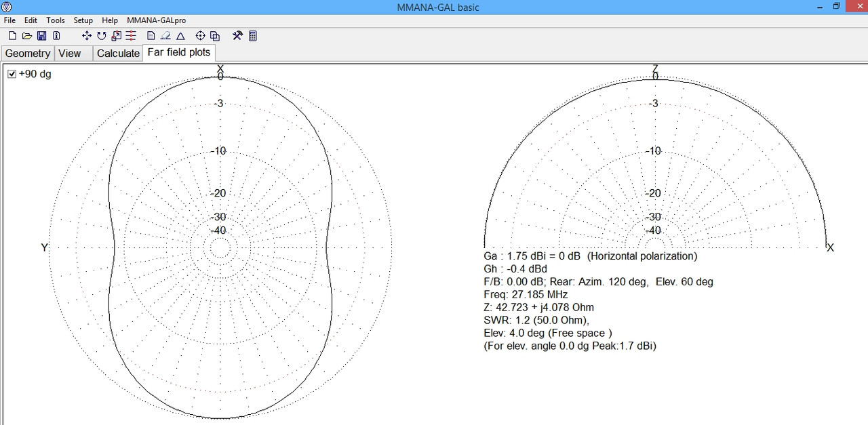Click the scale/resize tool icon
This screenshot has height=425, width=868.
coord(116,36)
